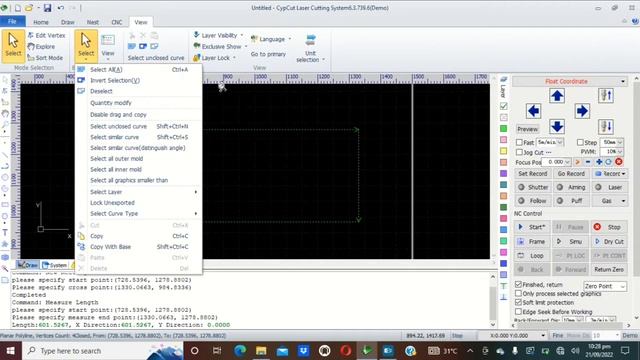Click the console log vertical scrollbar
This screenshot has width=640, height=360.
493,300
